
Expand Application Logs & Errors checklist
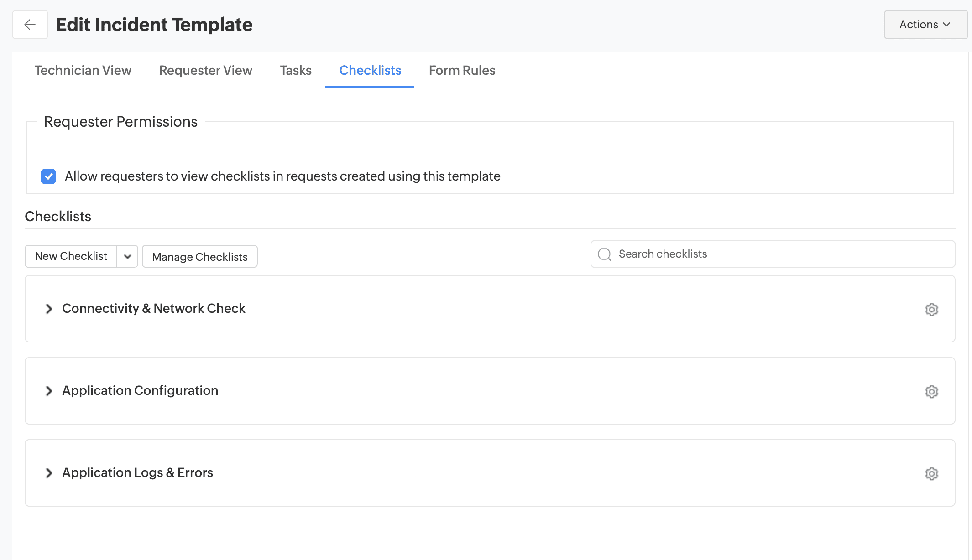pos(49,473)
